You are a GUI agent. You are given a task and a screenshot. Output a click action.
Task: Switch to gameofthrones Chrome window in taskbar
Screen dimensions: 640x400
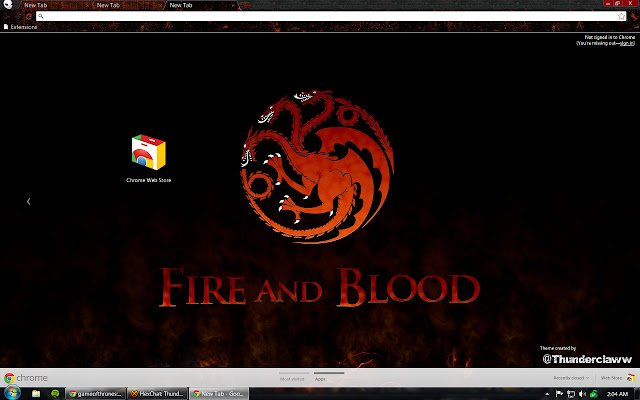(96, 394)
